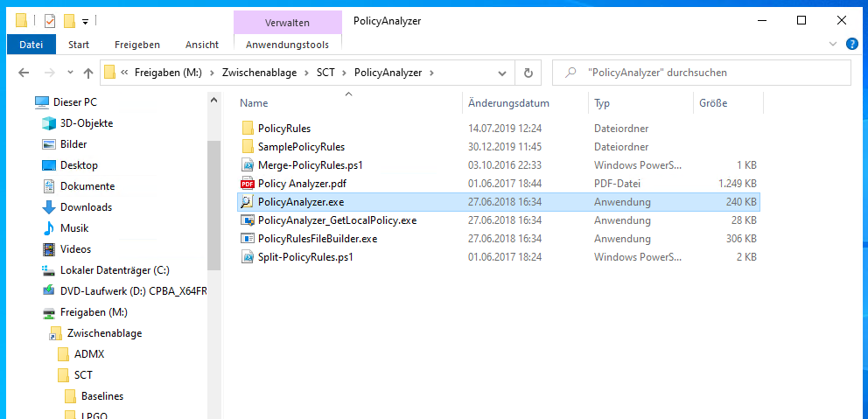Click the Split-PolicyRules.ps1 file name

[x=305, y=257]
